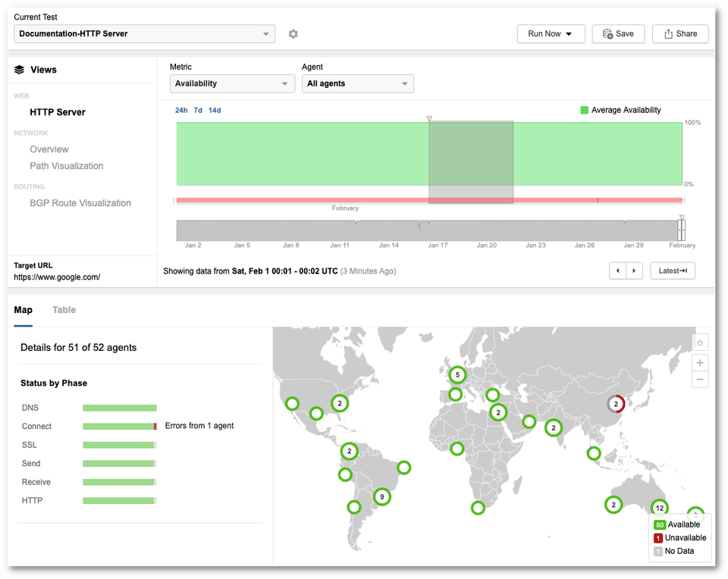Viewport: 728px width, 579px height.
Task: Open Path Visualization view
Action: [x=67, y=166]
